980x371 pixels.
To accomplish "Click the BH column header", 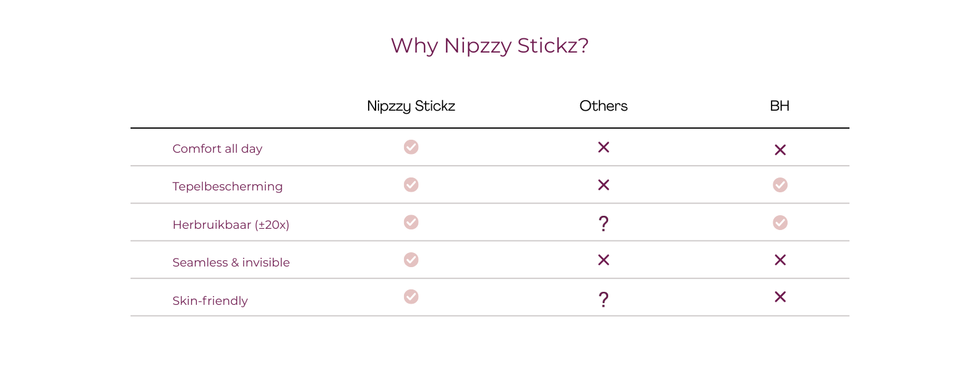I will pos(780,106).
